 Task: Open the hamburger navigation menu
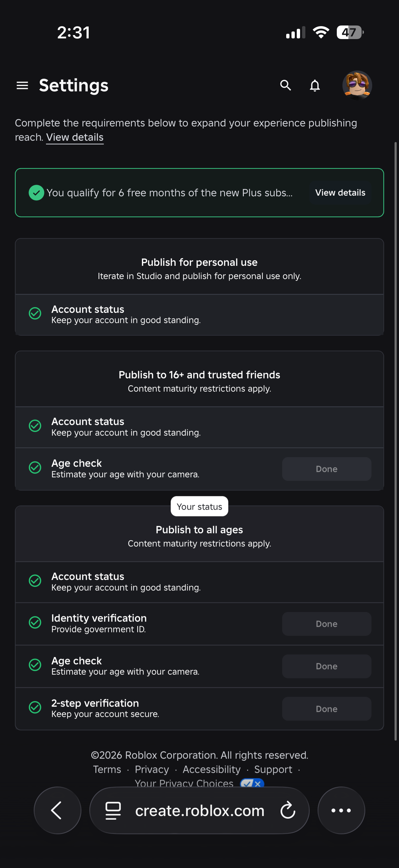click(x=22, y=86)
